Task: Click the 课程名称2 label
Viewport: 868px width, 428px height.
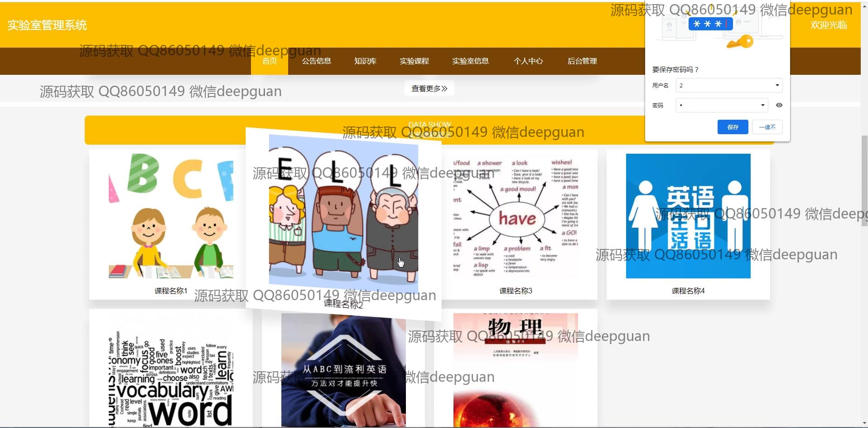Action: click(343, 305)
